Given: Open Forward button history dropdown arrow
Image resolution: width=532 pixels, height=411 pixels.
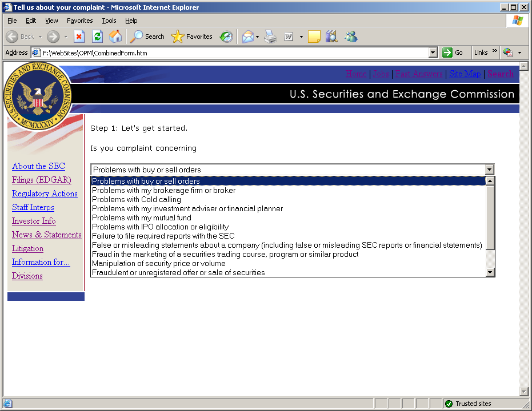Looking at the screenshot, I should tap(66, 37).
